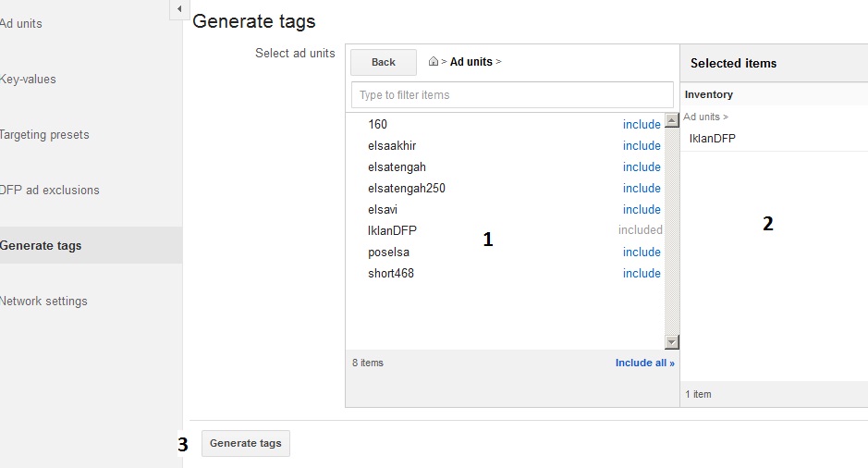Go to Network settings in sidebar

tap(43, 302)
